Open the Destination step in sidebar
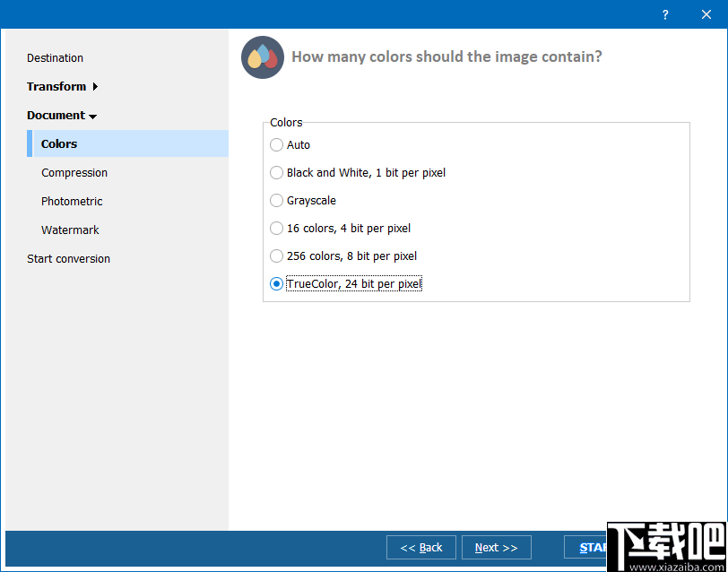 (x=55, y=58)
